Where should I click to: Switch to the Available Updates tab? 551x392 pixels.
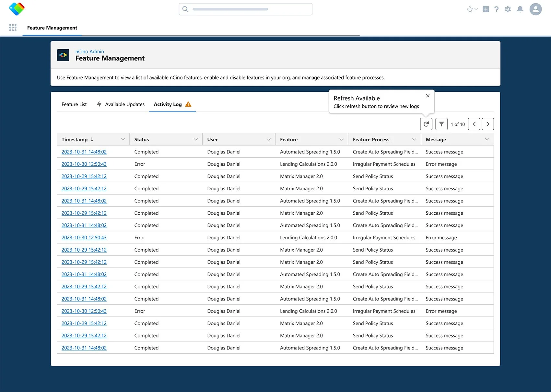121,104
